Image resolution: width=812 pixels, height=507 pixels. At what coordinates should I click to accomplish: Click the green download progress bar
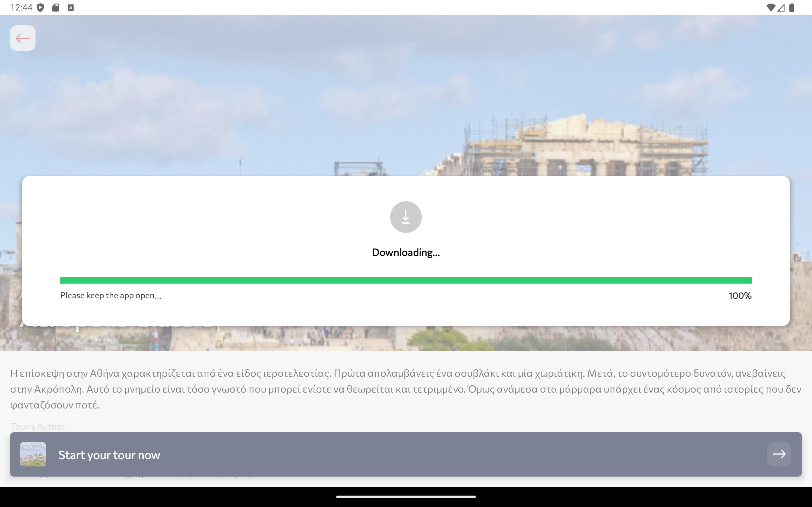coord(406,280)
